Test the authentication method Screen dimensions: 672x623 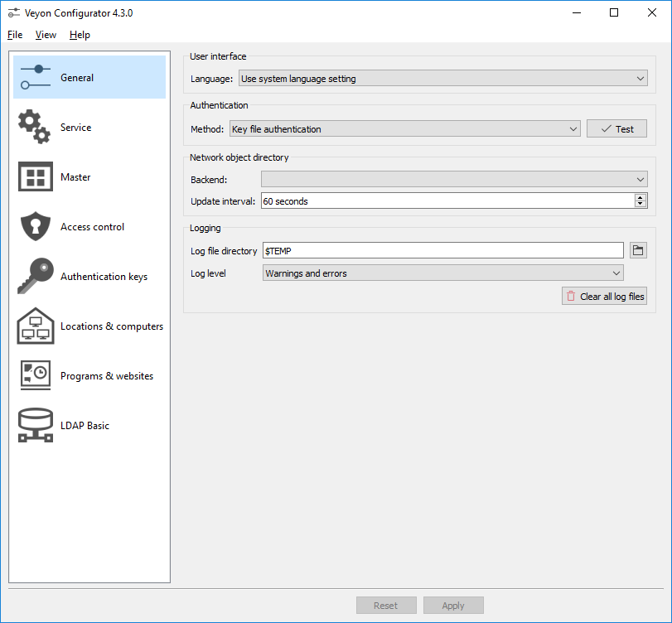(616, 129)
